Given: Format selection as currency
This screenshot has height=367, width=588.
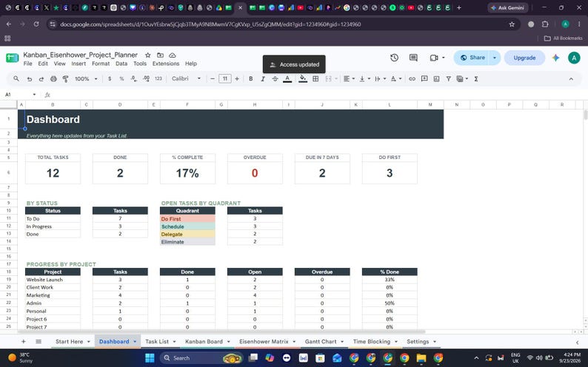Looking at the screenshot, I should [x=110, y=78].
